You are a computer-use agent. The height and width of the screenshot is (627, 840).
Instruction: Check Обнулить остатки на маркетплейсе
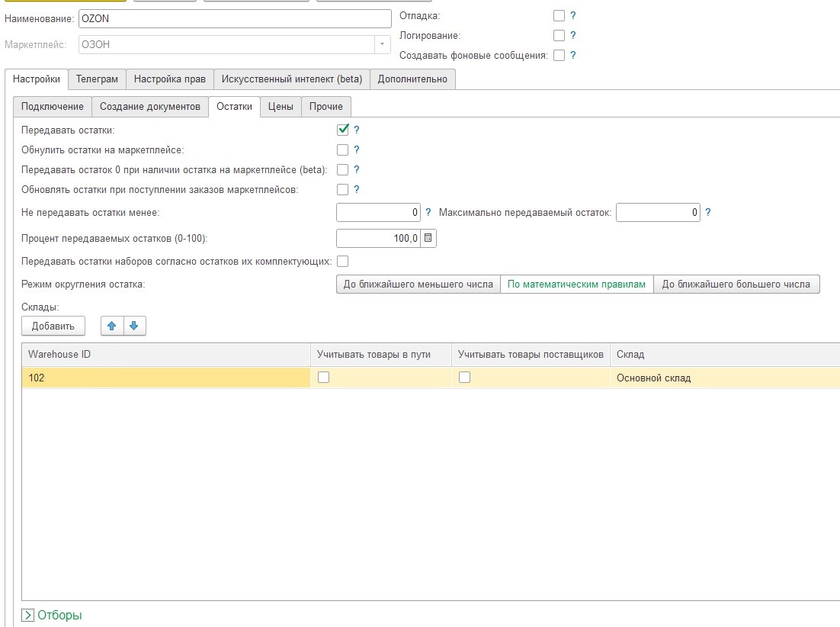(x=343, y=150)
